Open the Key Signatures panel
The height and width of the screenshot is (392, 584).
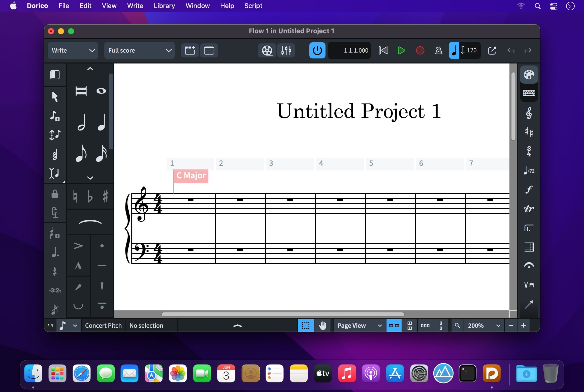[529, 132]
